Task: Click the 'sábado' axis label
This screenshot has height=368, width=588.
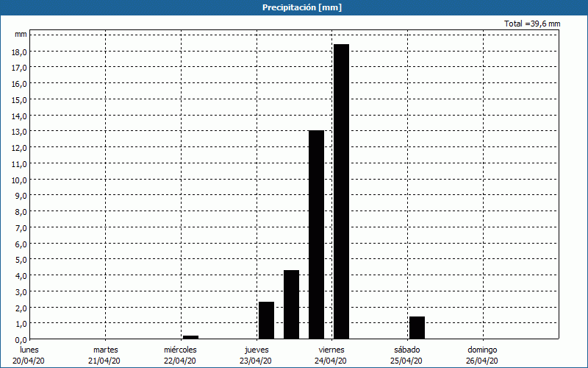Action: pos(407,350)
